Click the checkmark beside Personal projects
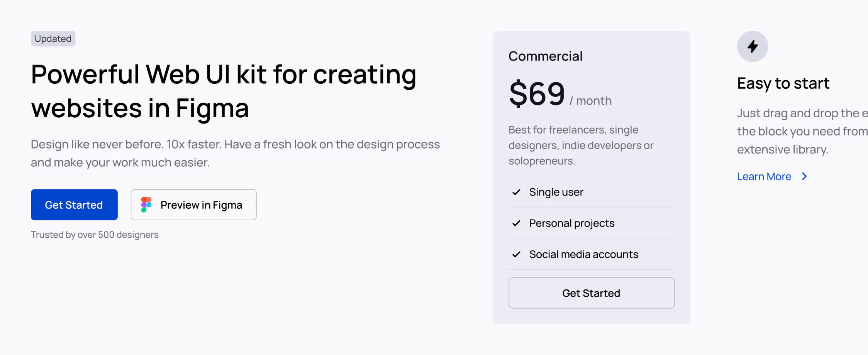The height and width of the screenshot is (355, 868). coord(516,223)
